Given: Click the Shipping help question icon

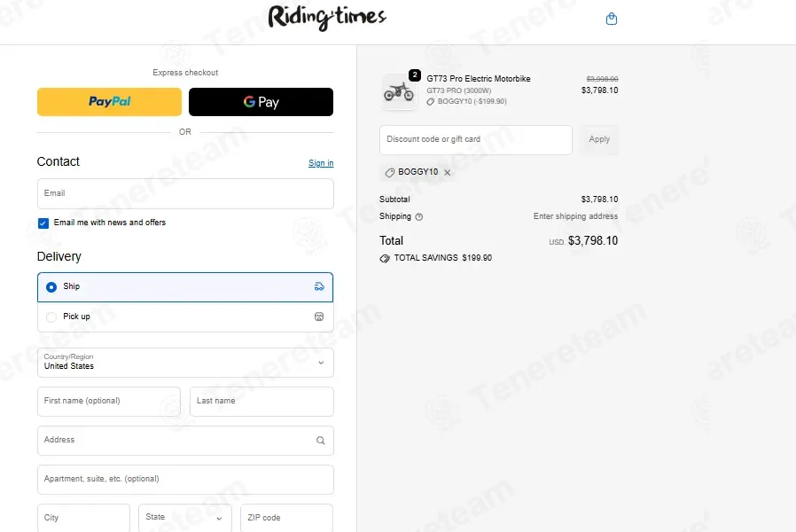Looking at the screenshot, I should [x=418, y=216].
